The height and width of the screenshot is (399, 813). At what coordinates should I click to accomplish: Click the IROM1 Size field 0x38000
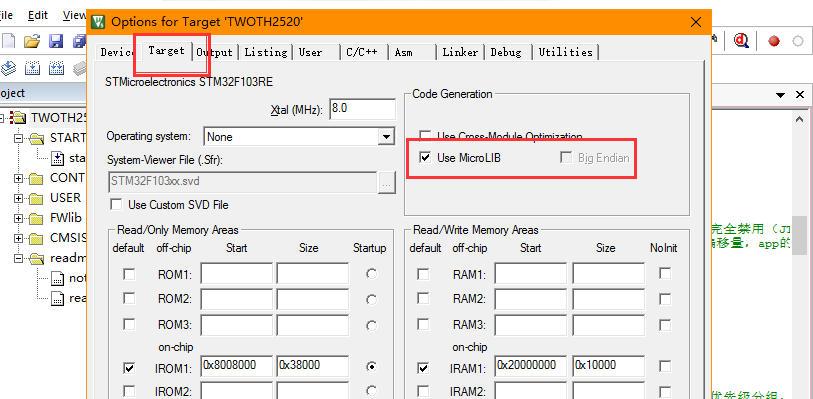coord(312,365)
